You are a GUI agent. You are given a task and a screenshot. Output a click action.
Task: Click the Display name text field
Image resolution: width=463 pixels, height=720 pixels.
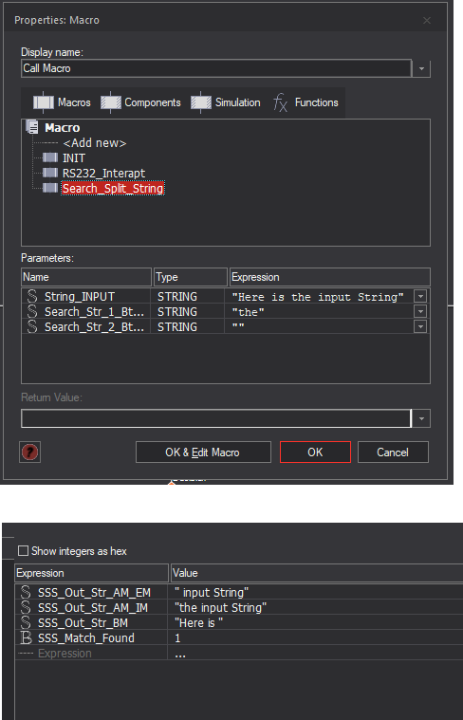coord(216,69)
